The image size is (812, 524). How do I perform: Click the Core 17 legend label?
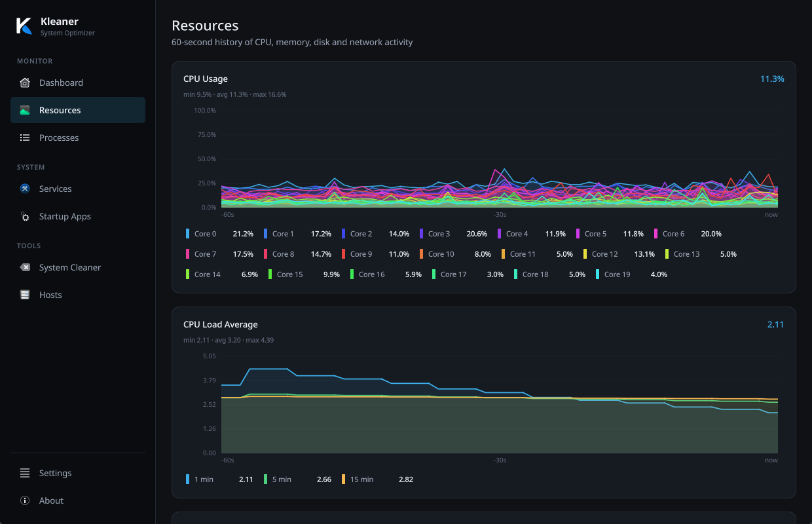(453, 274)
